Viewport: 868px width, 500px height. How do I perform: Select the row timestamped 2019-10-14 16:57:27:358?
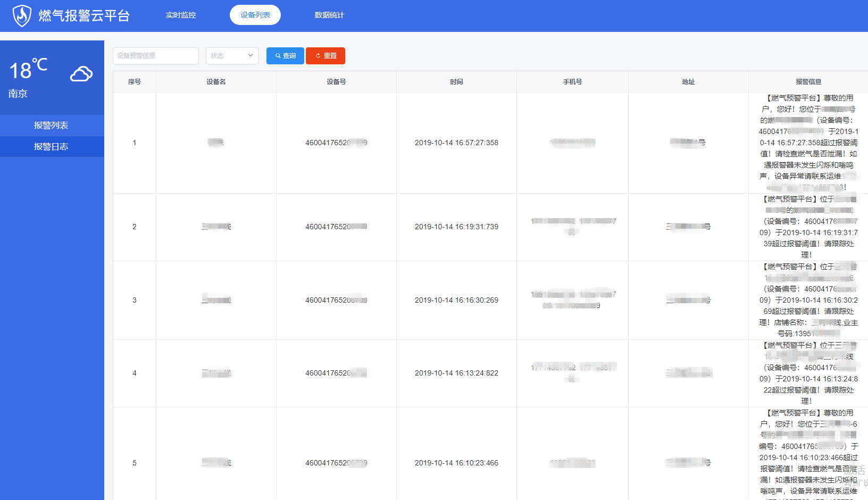click(x=456, y=143)
